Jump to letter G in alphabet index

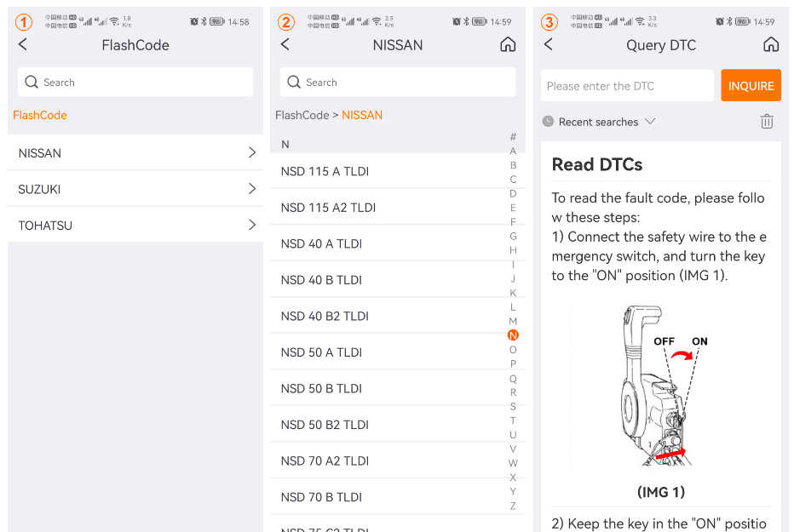point(513,236)
